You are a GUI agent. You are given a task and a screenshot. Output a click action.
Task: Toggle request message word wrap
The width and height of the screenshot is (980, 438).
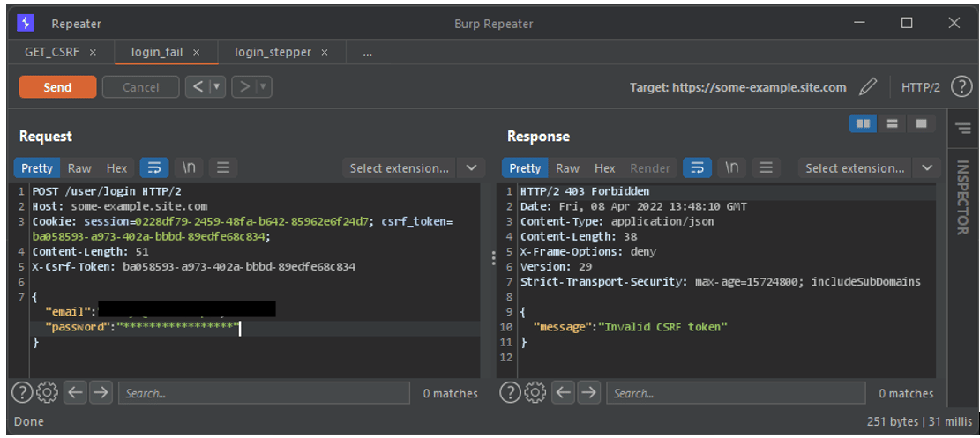(x=154, y=167)
